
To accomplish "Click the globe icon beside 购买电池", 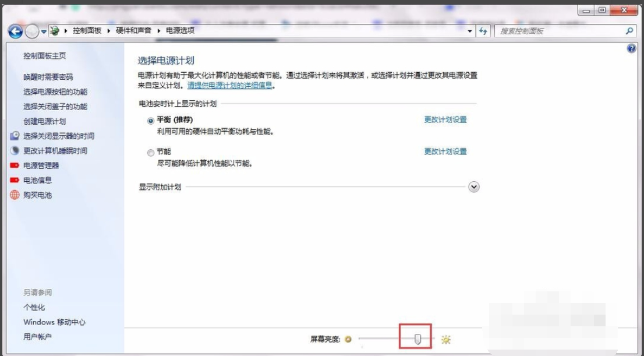I will pyautogui.click(x=15, y=195).
